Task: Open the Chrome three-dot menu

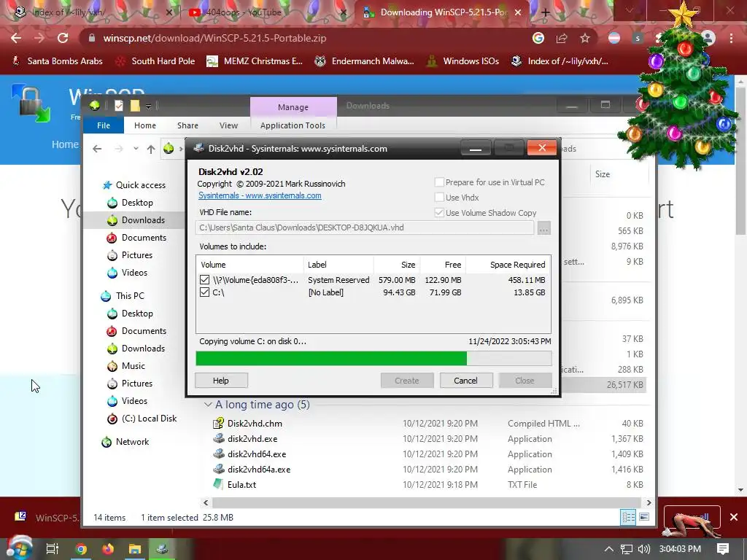Action: pyautogui.click(x=731, y=38)
